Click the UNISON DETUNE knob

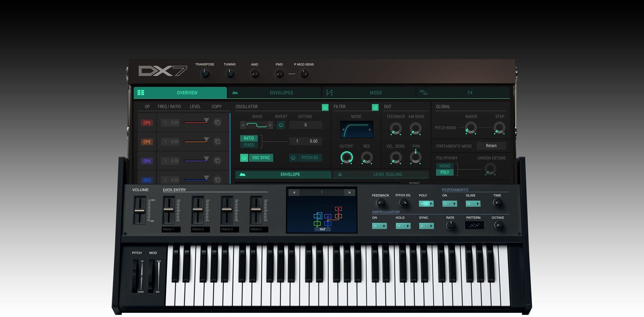point(490,169)
